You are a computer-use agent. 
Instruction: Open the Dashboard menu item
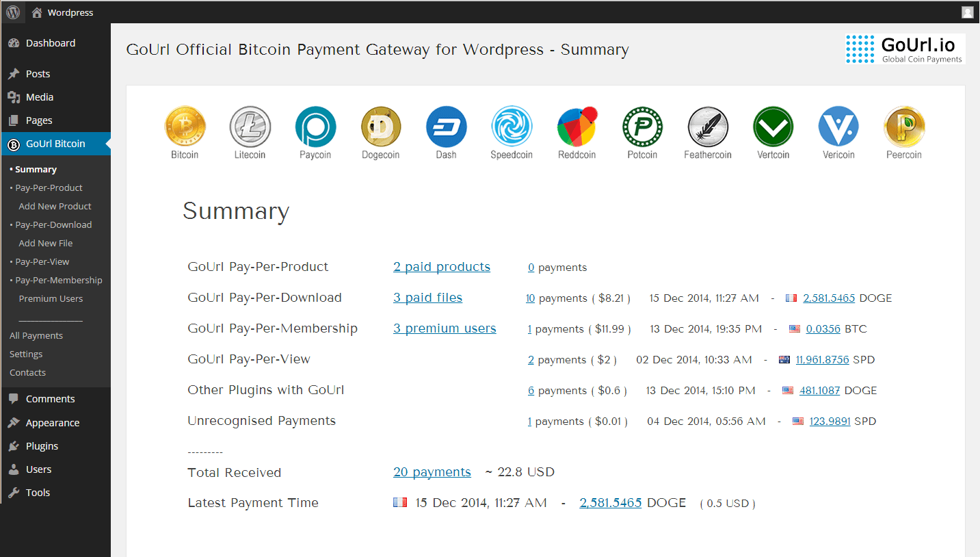tap(50, 43)
